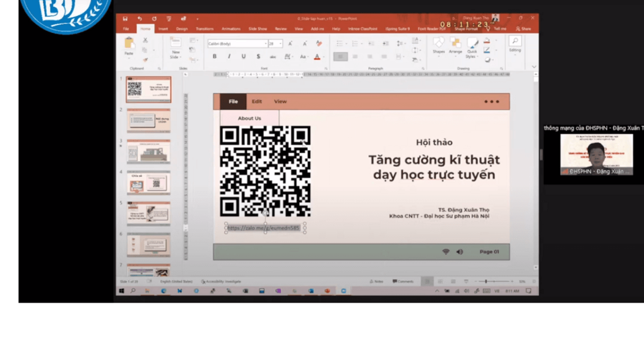644x357 pixels.
Task: Apply text shadow with S icon
Action: pyautogui.click(x=258, y=57)
